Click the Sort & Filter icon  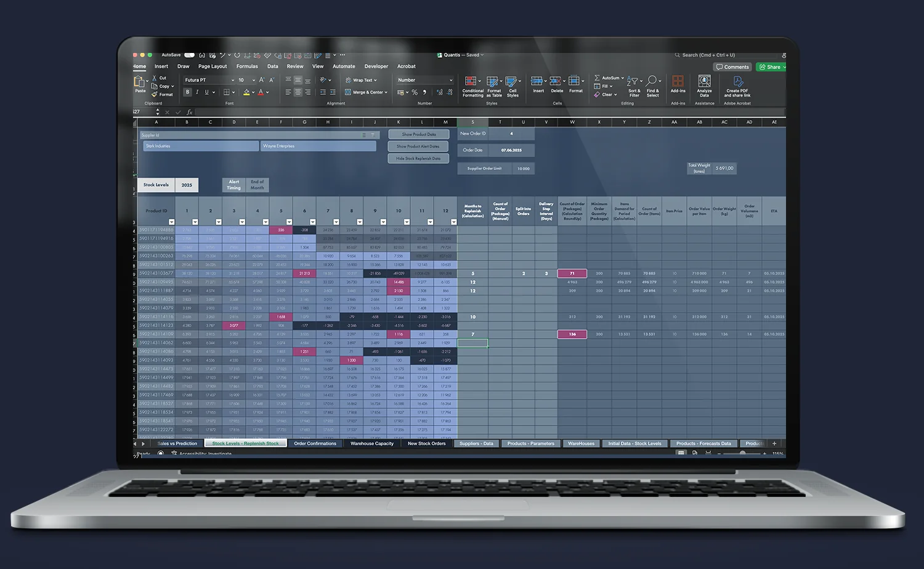click(632, 81)
